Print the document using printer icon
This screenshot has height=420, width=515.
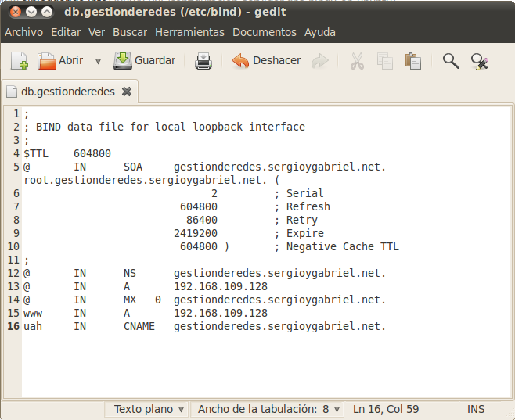click(x=203, y=61)
